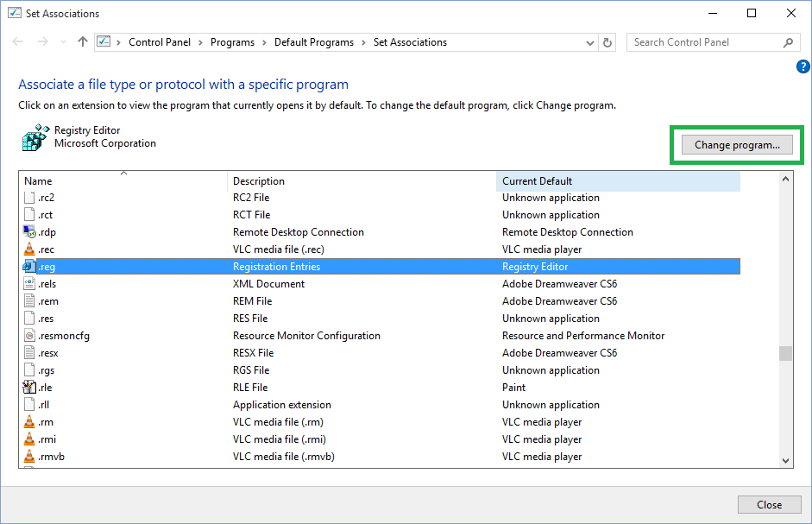
Task: Sort by the Name column header
Action: point(123,181)
